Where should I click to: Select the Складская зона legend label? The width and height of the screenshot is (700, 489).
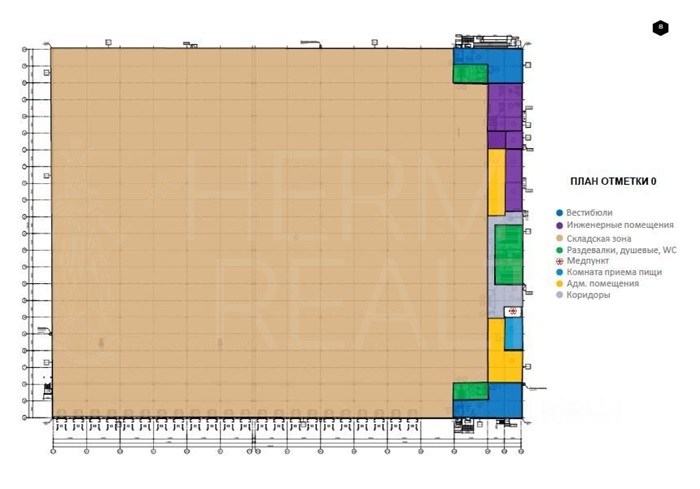pyautogui.click(x=597, y=237)
